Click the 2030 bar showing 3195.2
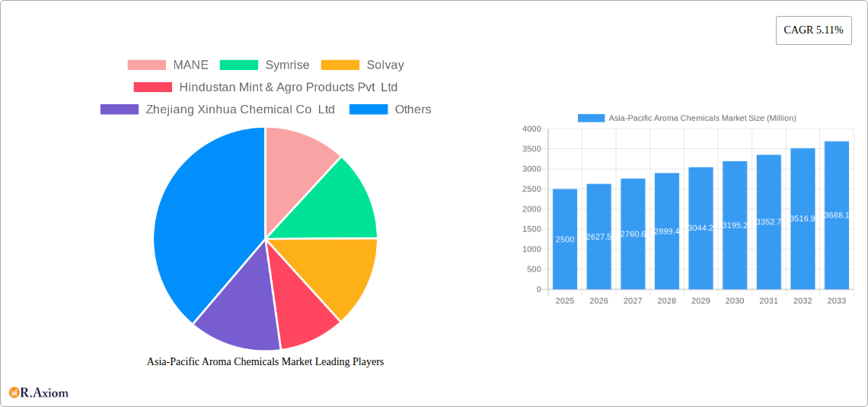 point(735,225)
